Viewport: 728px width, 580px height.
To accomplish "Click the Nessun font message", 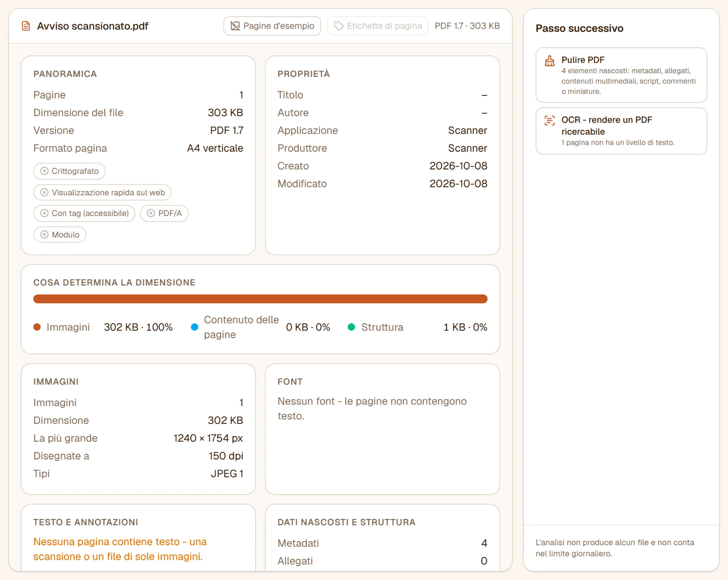I will [372, 409].
